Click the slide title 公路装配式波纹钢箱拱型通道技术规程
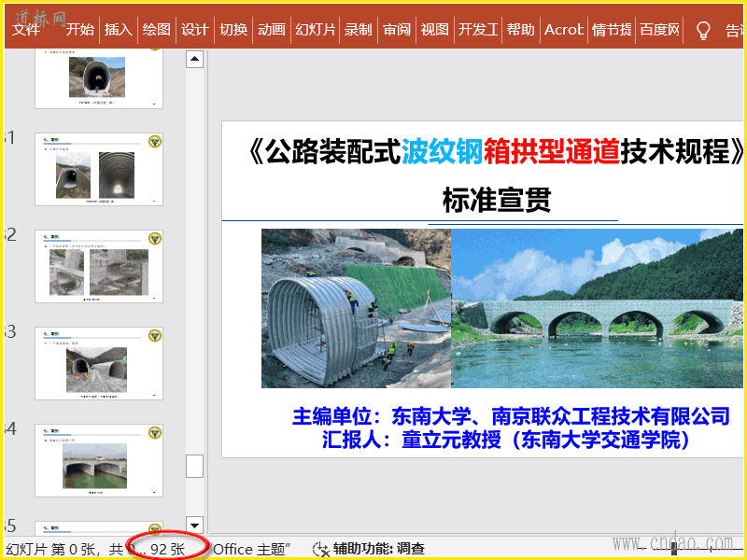Viewport: 747px width, 560px height. 496,151
